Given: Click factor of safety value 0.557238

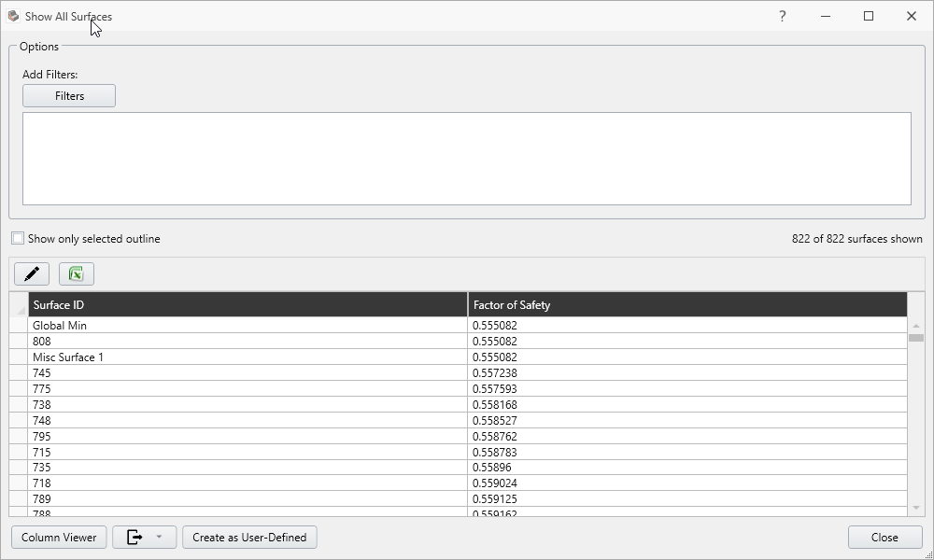Looking at the screenshot, I should click(x=494, y=373).
